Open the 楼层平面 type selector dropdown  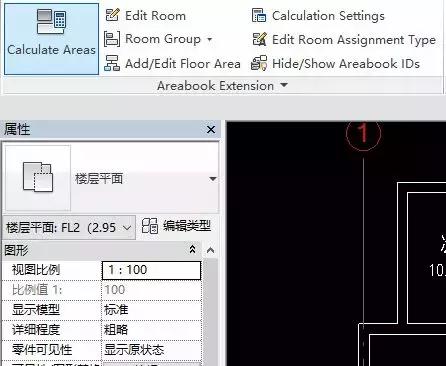(x=213, y=179)
